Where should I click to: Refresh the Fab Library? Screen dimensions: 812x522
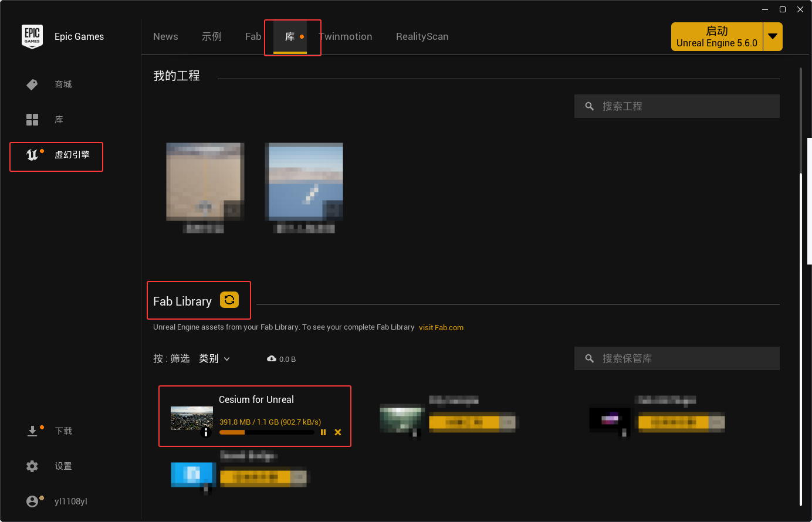click(x=229, y=300)
